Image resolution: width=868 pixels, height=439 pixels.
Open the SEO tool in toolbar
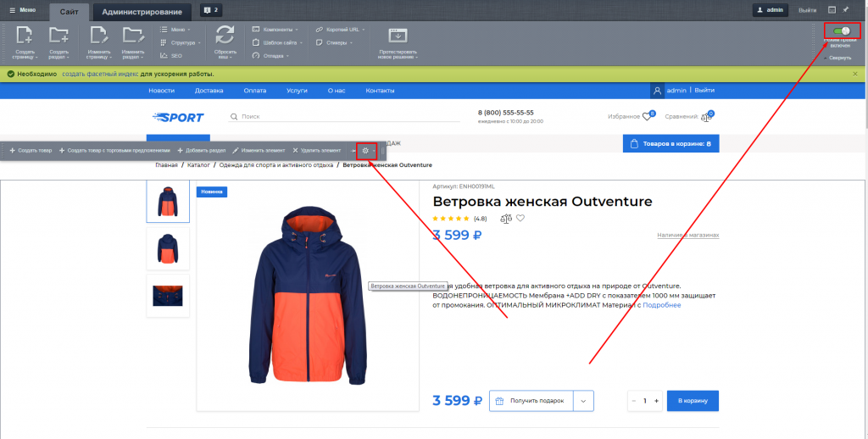point(171,55)
